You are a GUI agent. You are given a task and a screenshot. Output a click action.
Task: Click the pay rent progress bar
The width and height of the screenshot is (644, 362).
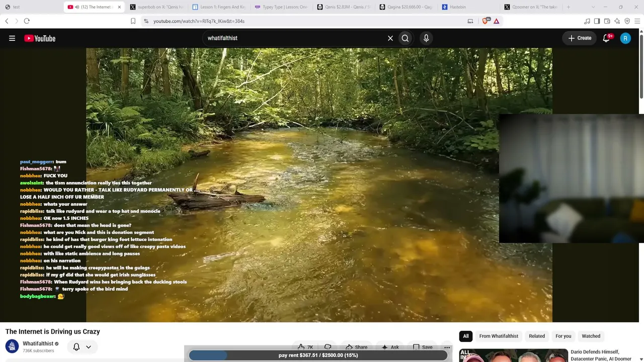(318, 355)
